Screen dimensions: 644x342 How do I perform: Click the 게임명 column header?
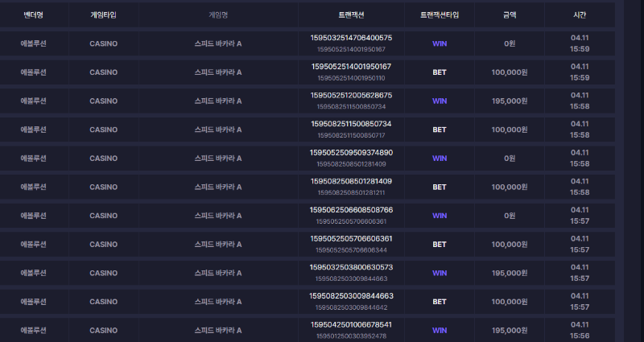pos(218,14)
